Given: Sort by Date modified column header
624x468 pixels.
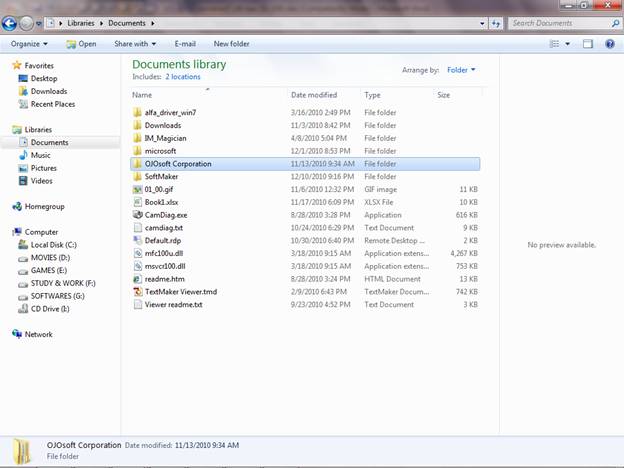Looking at the screenshot, I should pyautogui.click(x=314, y=95).
